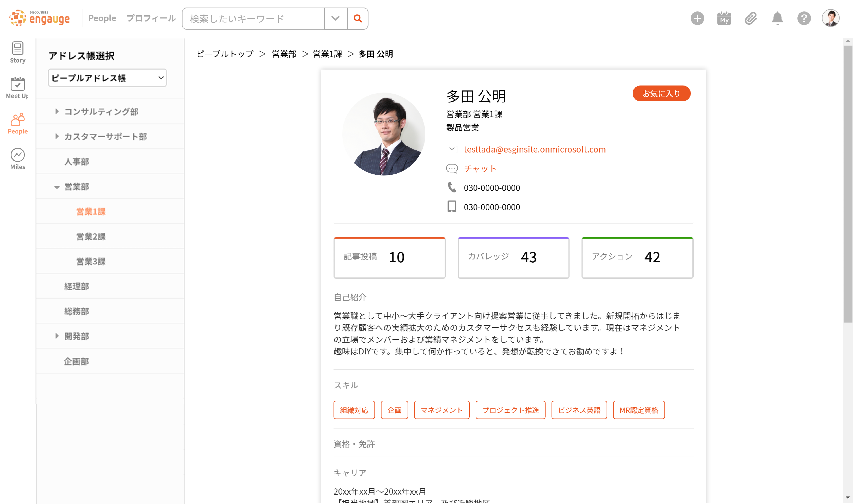Click the plus add icon in header
Image resolution: width=853 pixels, height=504 pixels.
pyautogui.click(x=697, y=18)
